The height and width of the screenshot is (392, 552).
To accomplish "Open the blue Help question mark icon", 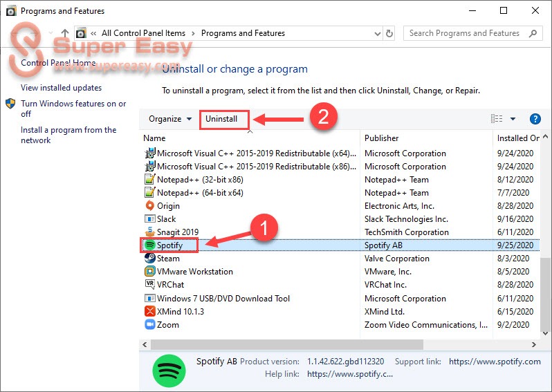I will click(x=535, y=119).
